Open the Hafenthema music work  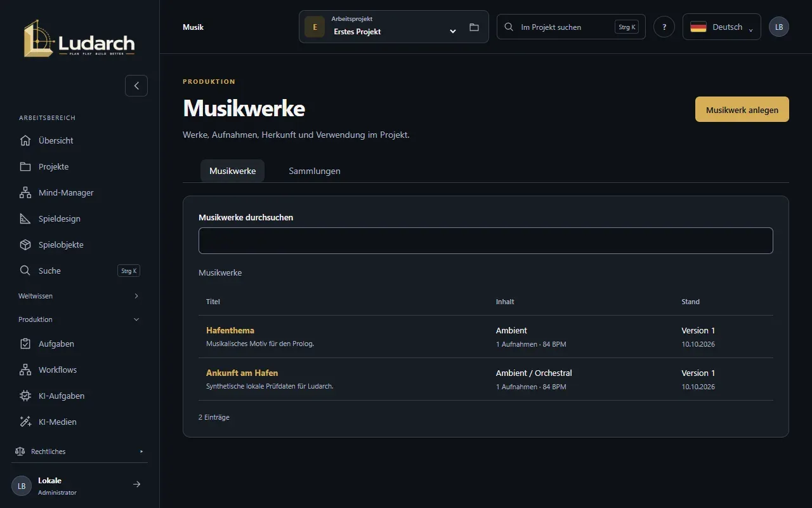[x=230, y=330]
